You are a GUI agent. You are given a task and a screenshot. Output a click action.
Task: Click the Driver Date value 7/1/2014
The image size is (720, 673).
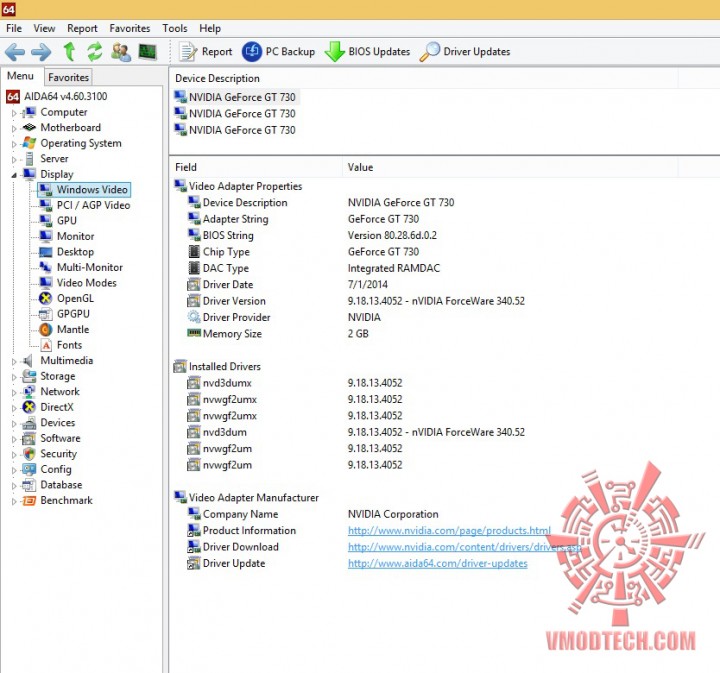pyautogui.click(x=367, y=285)
